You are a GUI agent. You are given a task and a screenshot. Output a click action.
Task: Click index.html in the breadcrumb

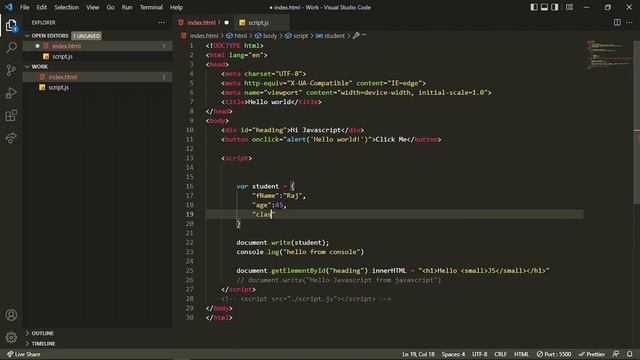coord(204,36)
